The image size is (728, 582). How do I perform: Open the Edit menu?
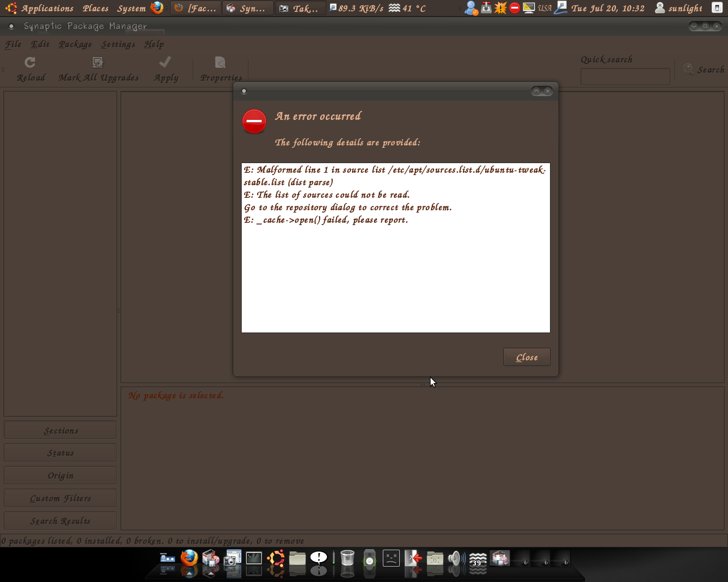(x=40, y=44)
